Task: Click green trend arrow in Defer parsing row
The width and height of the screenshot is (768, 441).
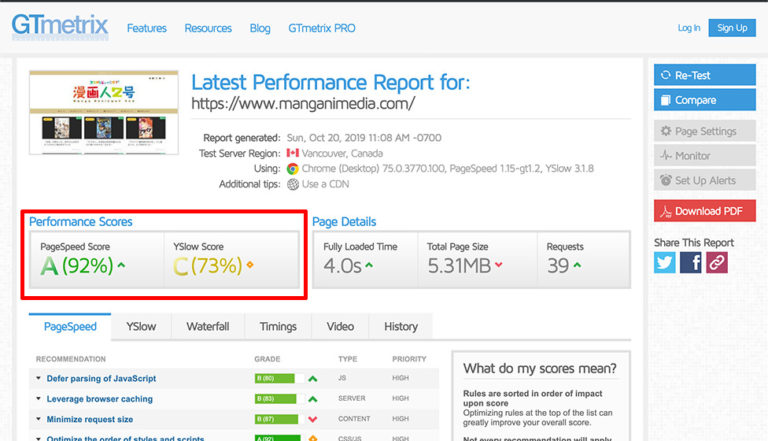Action: tap(312, 379)
